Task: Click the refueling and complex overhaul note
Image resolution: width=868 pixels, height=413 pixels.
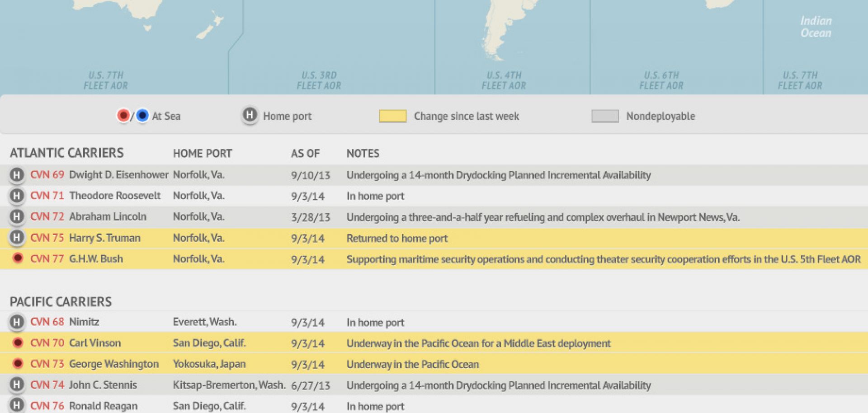Action: (543, 217)
